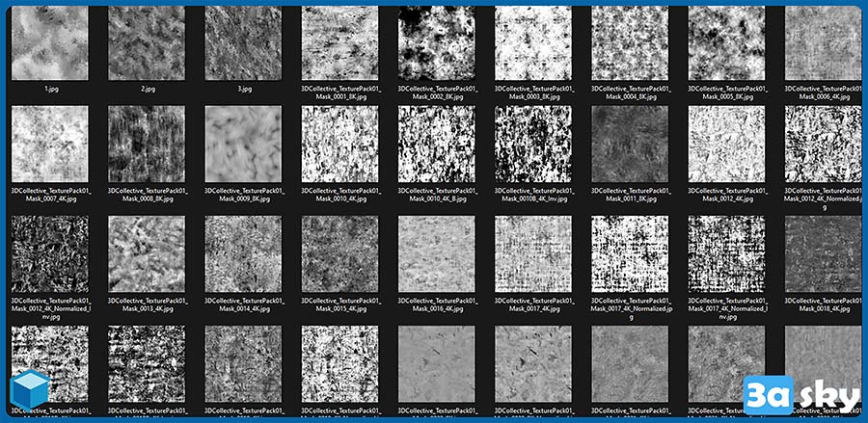Choose Mask_0011_8K.jpg dark texture
868x423 pixels.
(x=630, y=144)
